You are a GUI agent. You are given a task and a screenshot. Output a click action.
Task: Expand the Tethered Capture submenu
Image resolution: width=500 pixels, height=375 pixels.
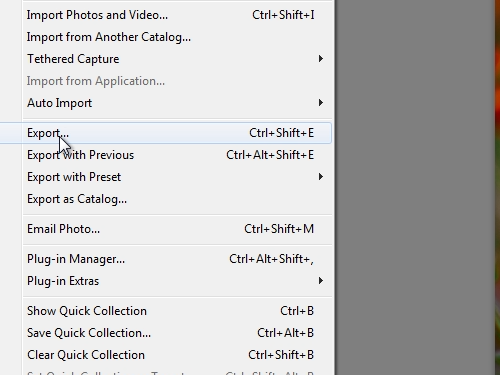pos(177,59)
